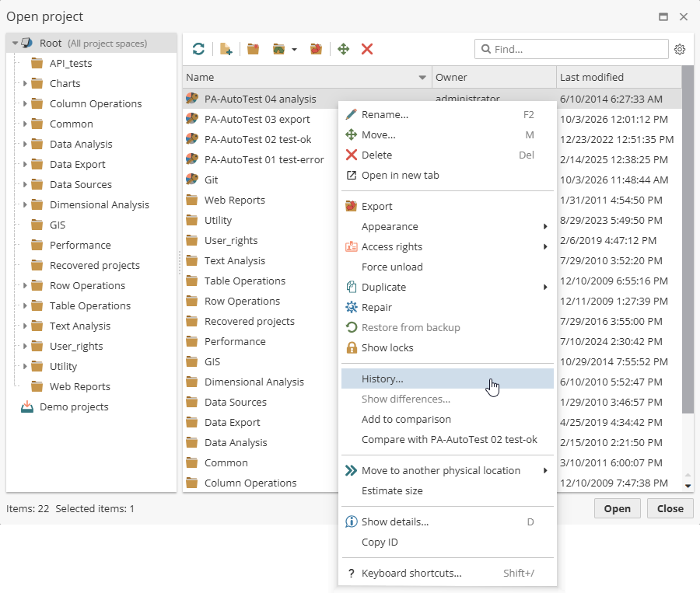The image size is (700, 593).
Task: Click the red X delete toolbar icon
Action: pyautogui.click(x=367, y=49)
